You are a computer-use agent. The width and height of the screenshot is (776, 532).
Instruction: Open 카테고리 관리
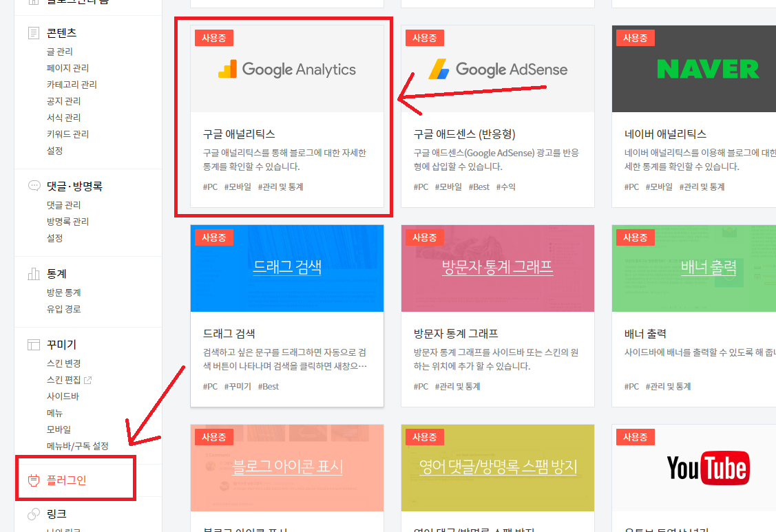pos(72,85)
